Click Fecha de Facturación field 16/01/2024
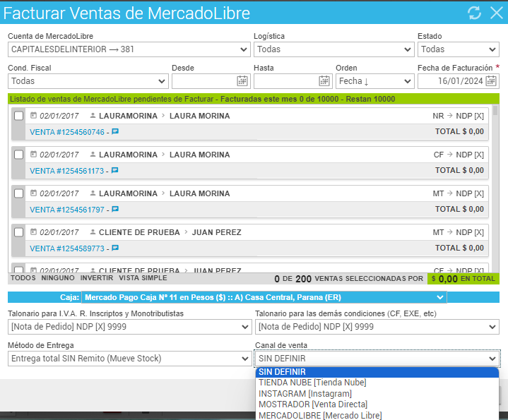 pyautogui.click(x=459, y=81)
